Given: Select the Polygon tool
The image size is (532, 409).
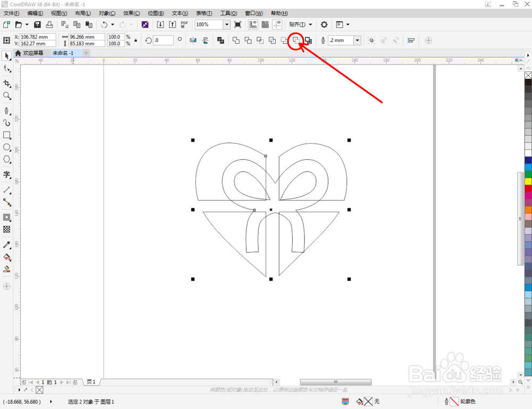Looking at the screenshot, I should click(6, 159).
